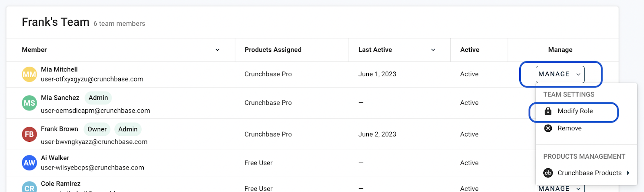This screenshot has height=192, width=644.
Task: Click Cole Ramirez's CR avatar icon
Action: (29, 188)
